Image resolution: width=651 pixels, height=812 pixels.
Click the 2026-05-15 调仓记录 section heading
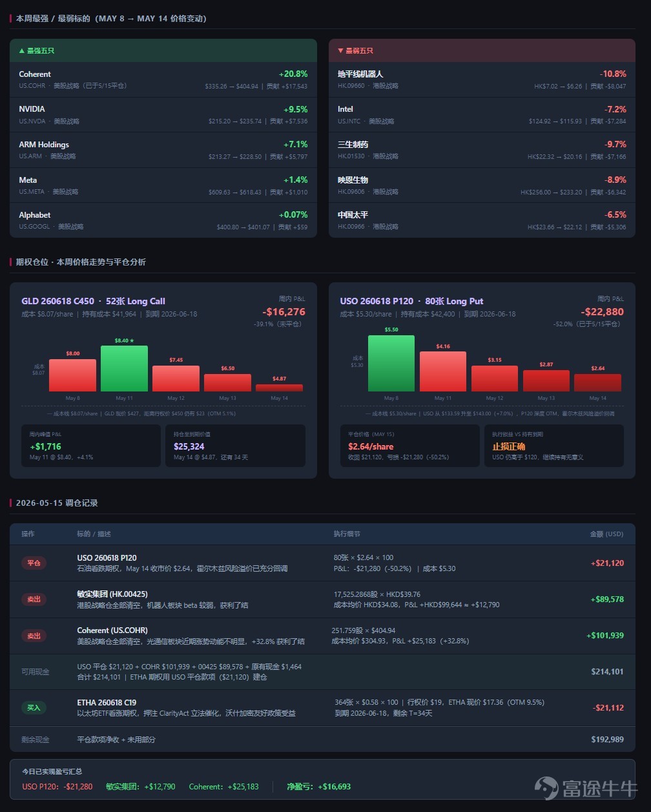pos(57,503)
